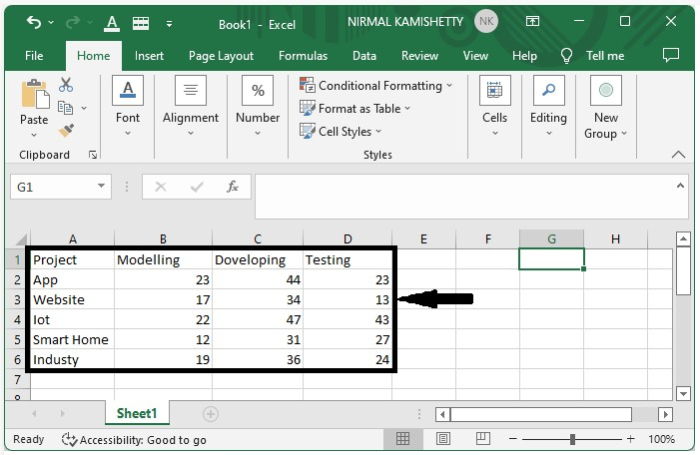Open Customize Quick Access Toolbar dropdown
The height and width of the screenshot is (455, 700).
169,24
